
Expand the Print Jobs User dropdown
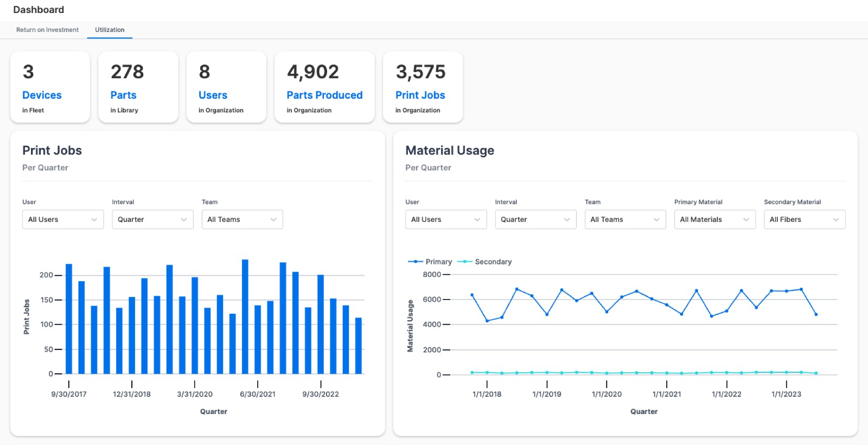[x=63, y=219]
